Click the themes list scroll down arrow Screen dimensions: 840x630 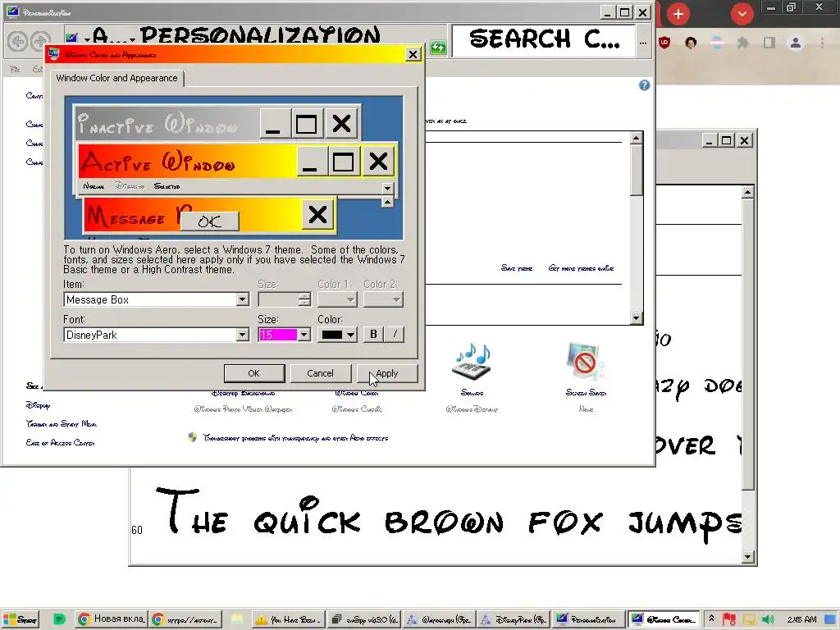pyautogui.click(x=636, y=318)
